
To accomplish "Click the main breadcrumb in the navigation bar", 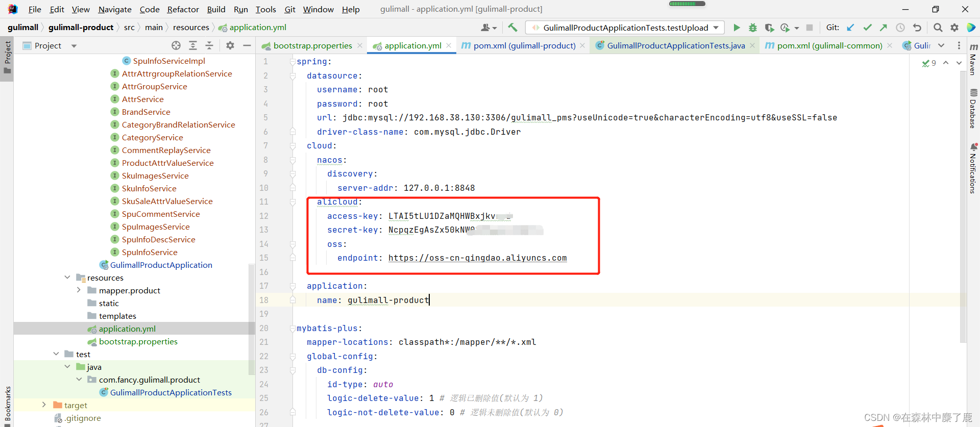I will [154, 28].
